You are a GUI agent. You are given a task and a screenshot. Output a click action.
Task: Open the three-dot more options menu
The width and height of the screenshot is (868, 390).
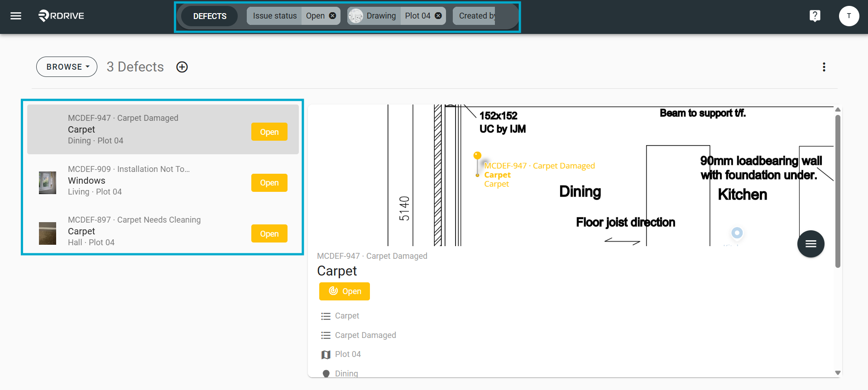824,67
